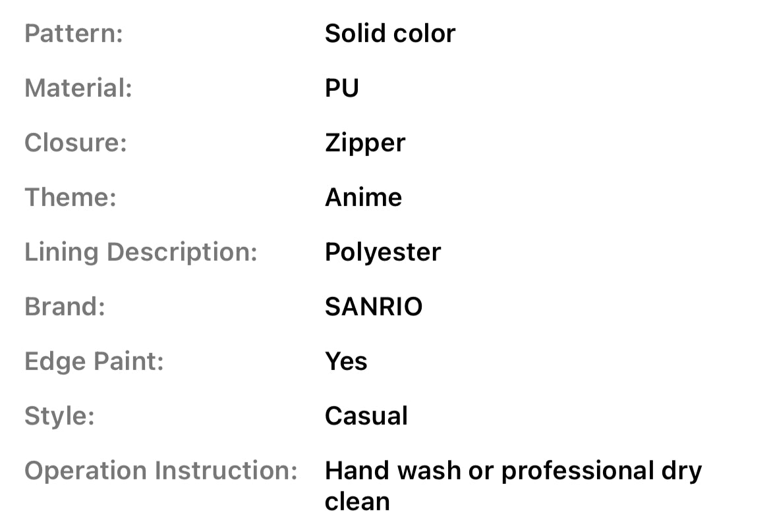Select the Yes value for Edge Paint
Screen dimensions: 771x532
click(x=346, y=361)
